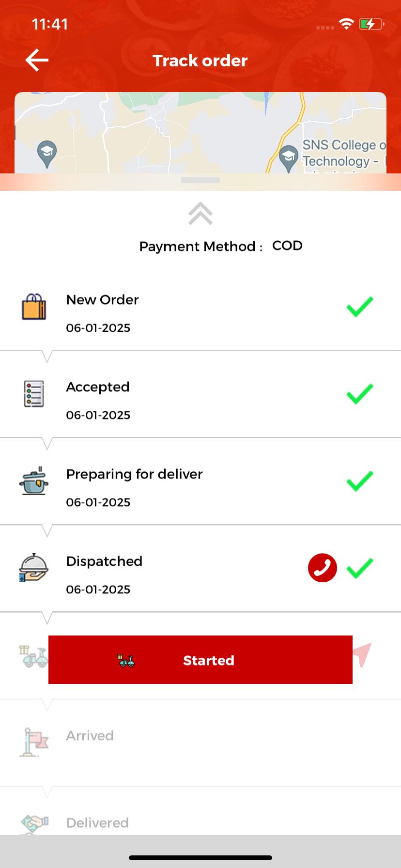Tap the SNS College of Technology map pin

pos(289,157)
